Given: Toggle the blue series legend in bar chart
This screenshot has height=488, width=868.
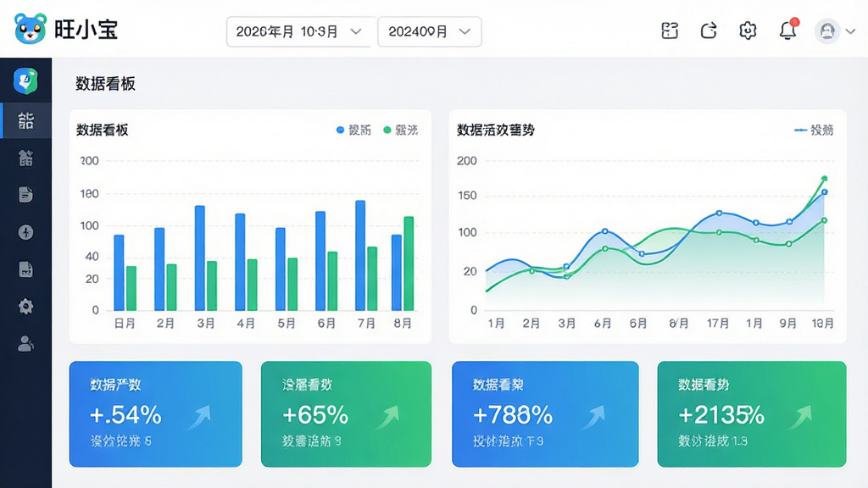Looking at the screenshot, I should (353, 130).
